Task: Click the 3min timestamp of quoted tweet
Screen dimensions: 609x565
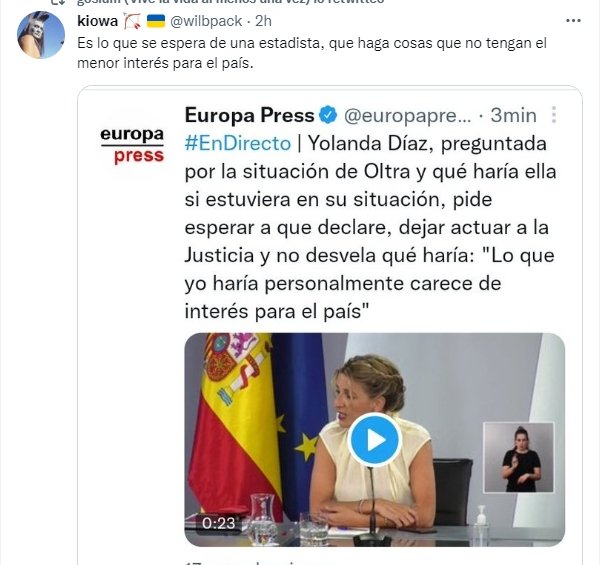Action: tap(513, 115)
